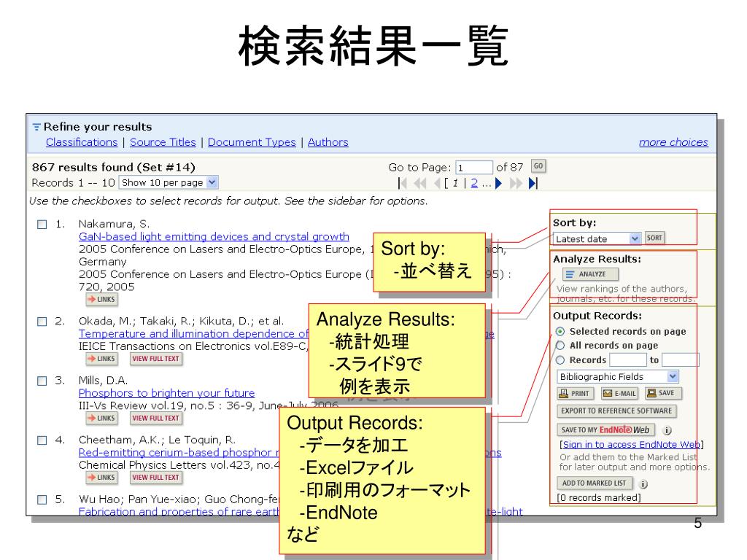Image resolution: width=747 pixels, height=560 pixels.
Task: Open Sign in to access EndNote Web
Action: [x=632, y=444]
